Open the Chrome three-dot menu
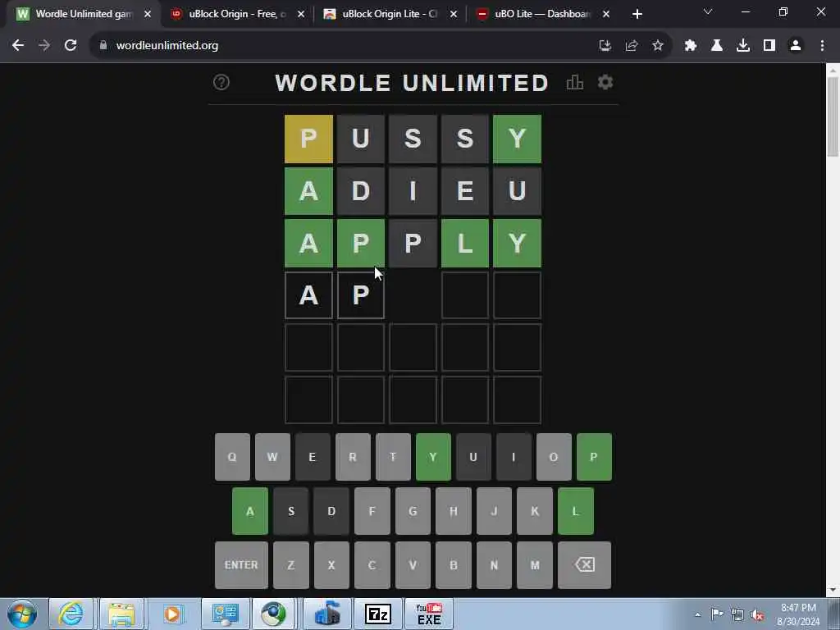 click(x=822, y=46)
